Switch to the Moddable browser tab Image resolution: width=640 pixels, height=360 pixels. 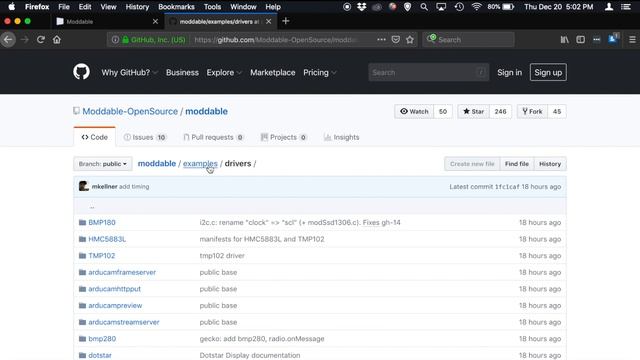[107, 21]
